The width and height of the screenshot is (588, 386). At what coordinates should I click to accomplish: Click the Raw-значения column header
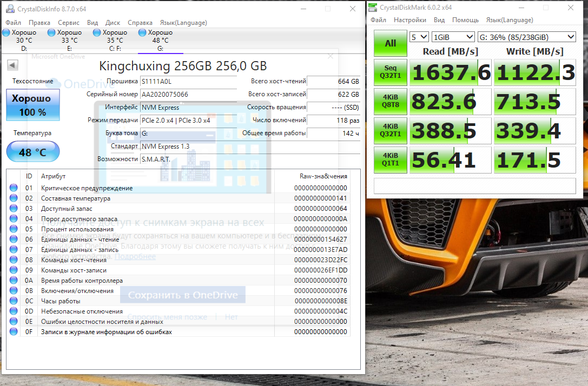(x=323, y=176)
